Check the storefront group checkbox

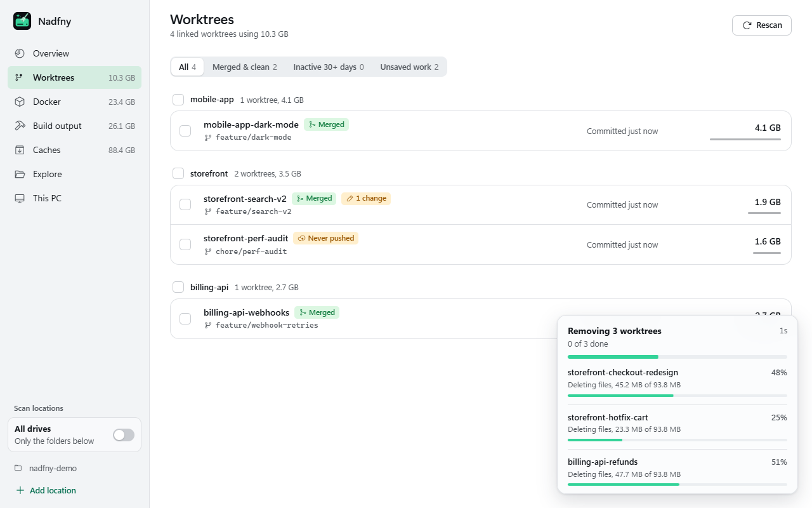point(178,173)
